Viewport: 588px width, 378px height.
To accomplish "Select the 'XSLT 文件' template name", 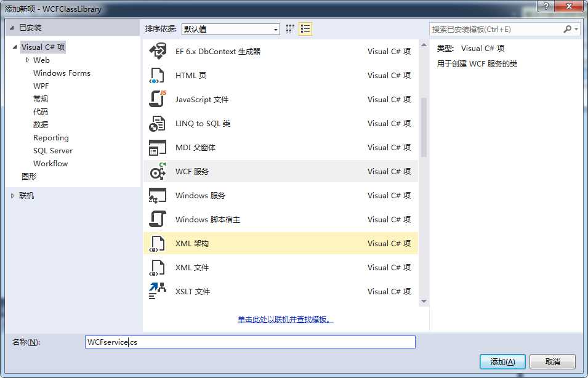I will (193, 291).
